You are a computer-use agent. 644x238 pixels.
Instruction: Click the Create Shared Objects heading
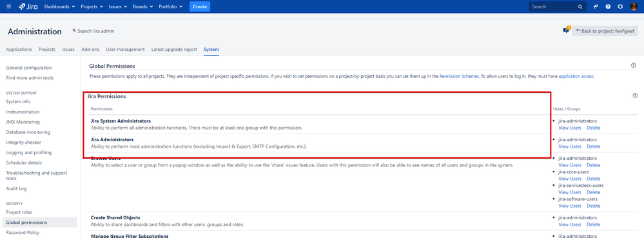(x=115, y=217)
